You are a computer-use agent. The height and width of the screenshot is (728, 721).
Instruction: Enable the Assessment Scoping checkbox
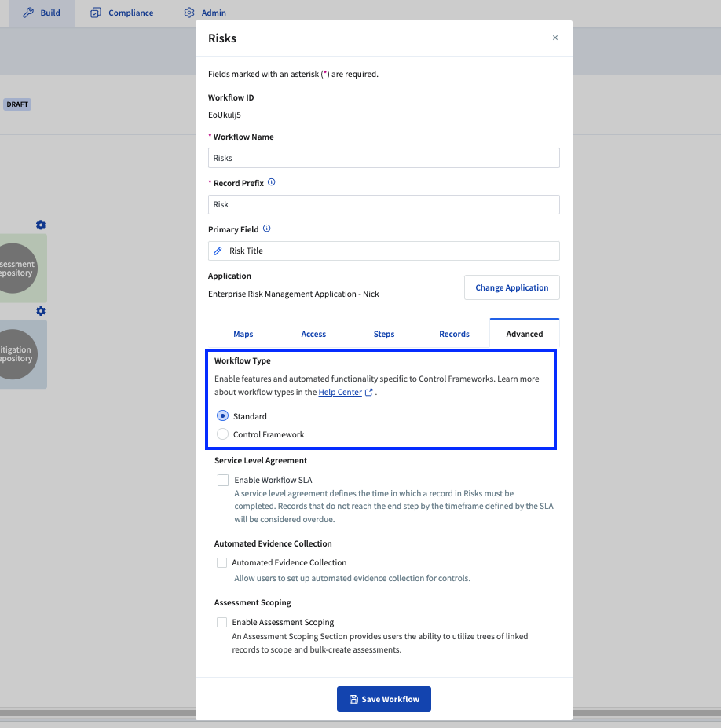pos(222,622)
